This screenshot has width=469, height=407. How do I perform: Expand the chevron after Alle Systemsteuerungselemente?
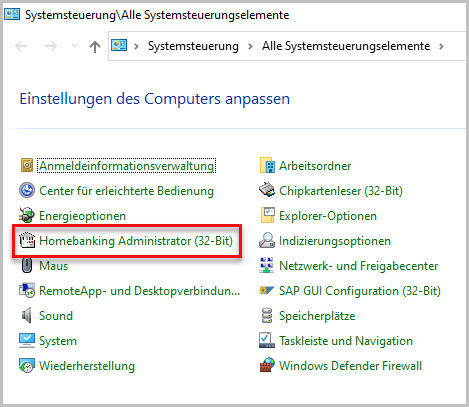click(x=441, y=46)
